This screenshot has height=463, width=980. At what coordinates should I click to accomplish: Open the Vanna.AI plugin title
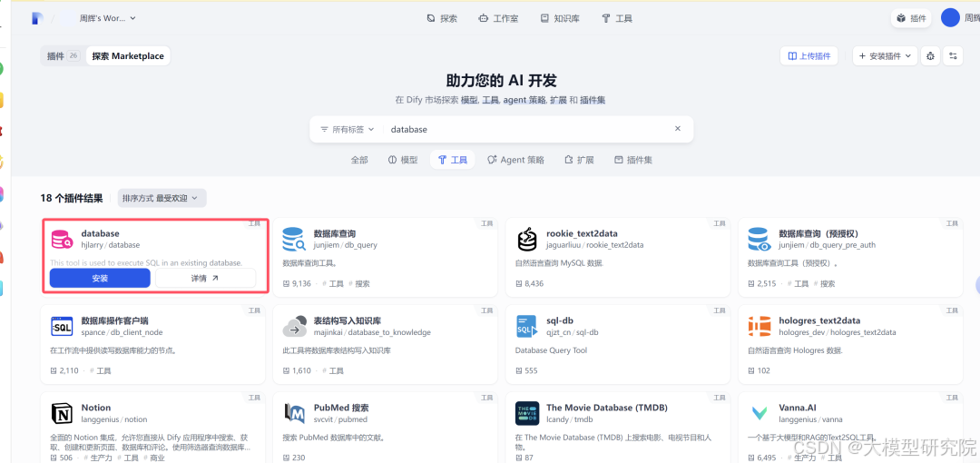(x=799, y=408)
